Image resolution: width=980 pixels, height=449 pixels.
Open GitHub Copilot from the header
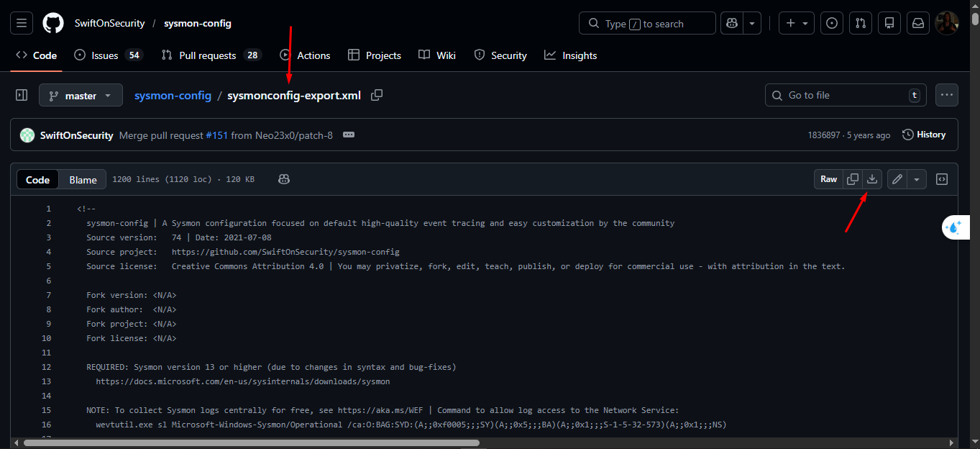click(731, 22)
